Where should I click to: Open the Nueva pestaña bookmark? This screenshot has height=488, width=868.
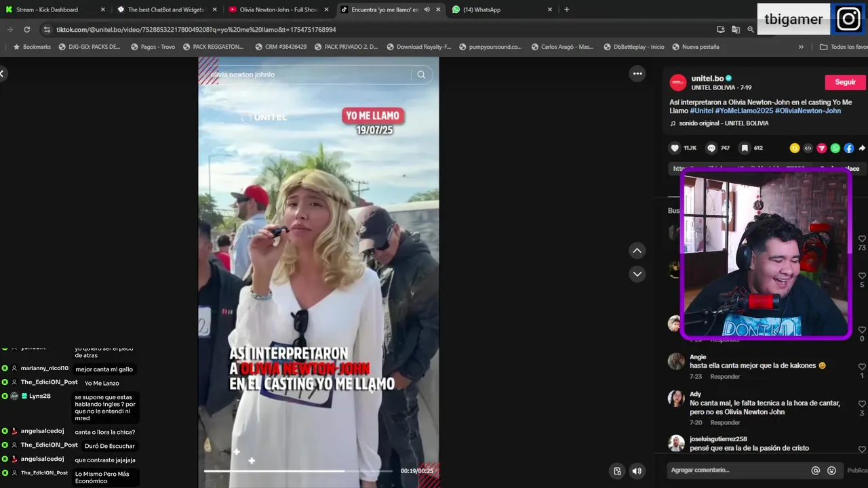(696, 47)
